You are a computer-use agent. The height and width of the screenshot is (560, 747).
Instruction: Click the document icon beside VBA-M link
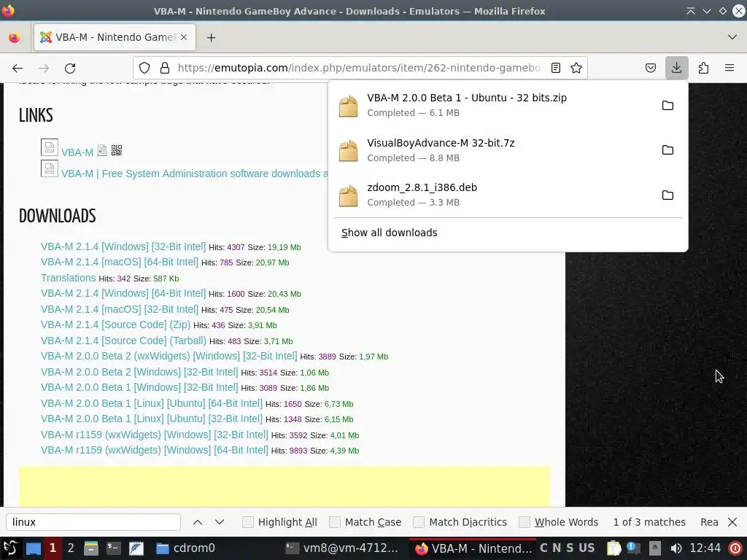(x=102, y=150)
